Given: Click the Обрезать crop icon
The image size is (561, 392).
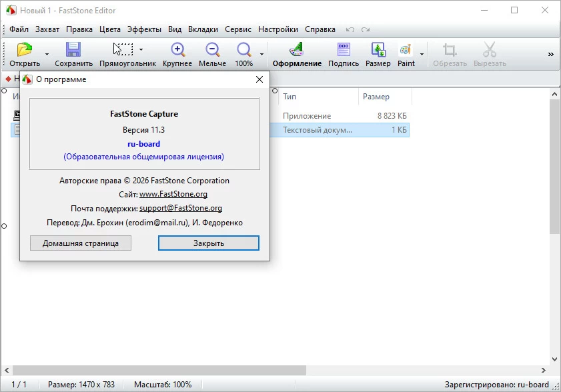Looking at the screenshot, I should pos(450,49).
